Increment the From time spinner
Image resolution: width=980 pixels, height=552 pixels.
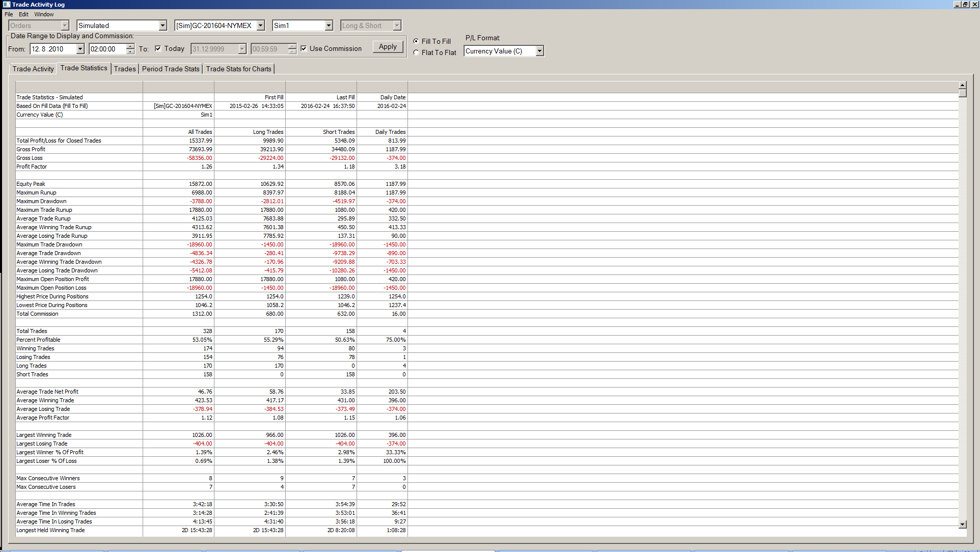click(130, 46)
